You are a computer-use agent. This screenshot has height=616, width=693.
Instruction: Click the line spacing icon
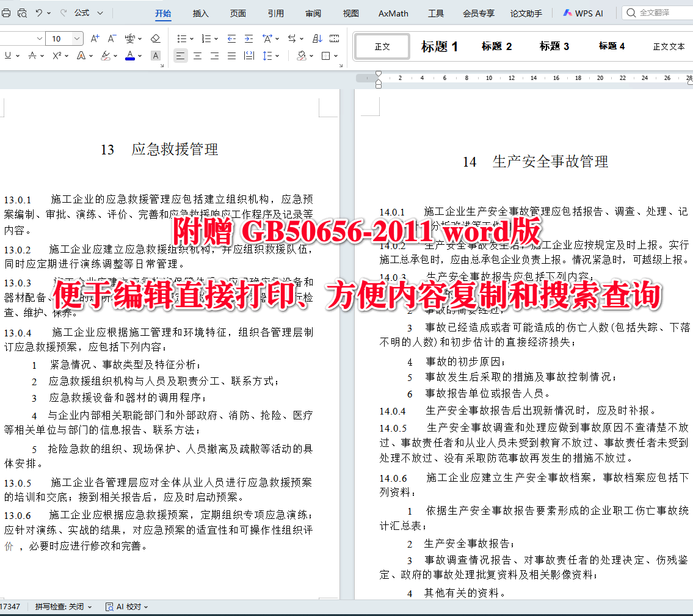click(x=267, y=56)
